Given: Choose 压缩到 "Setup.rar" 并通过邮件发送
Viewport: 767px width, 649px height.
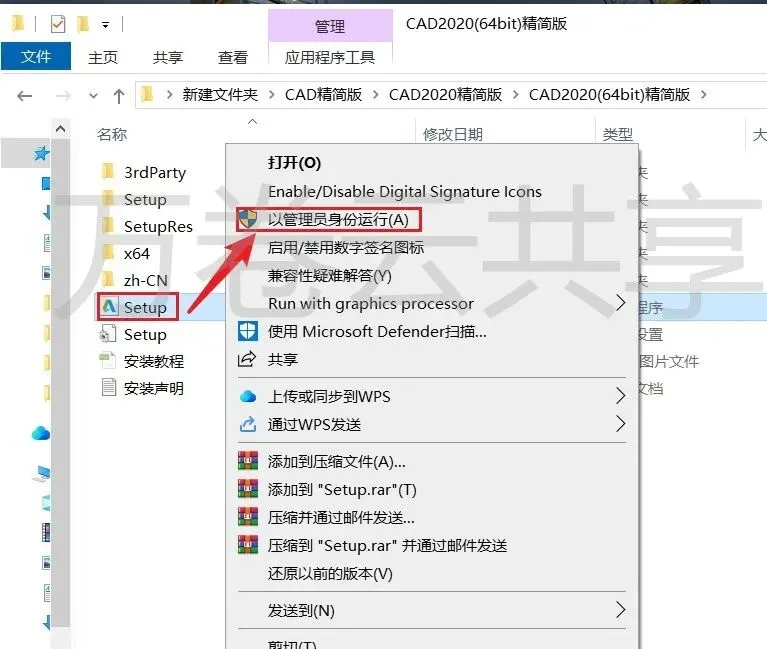Looking at the screenshot, I should [x=387, y=545].
